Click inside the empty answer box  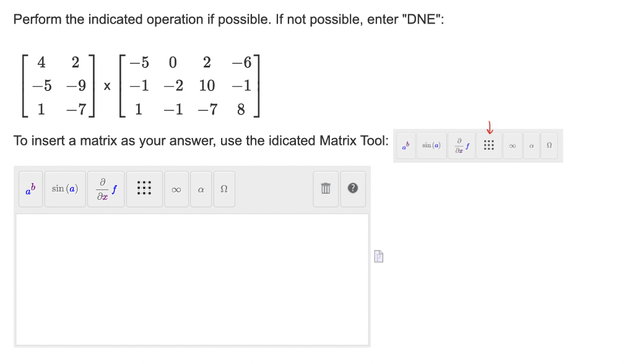point(192,279)
